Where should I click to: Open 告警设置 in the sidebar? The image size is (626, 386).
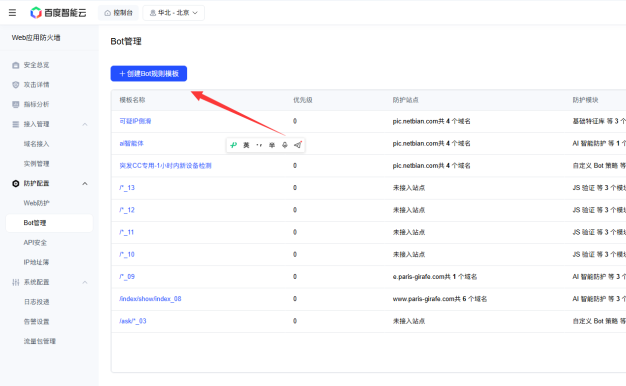click(x=36, y=322)
